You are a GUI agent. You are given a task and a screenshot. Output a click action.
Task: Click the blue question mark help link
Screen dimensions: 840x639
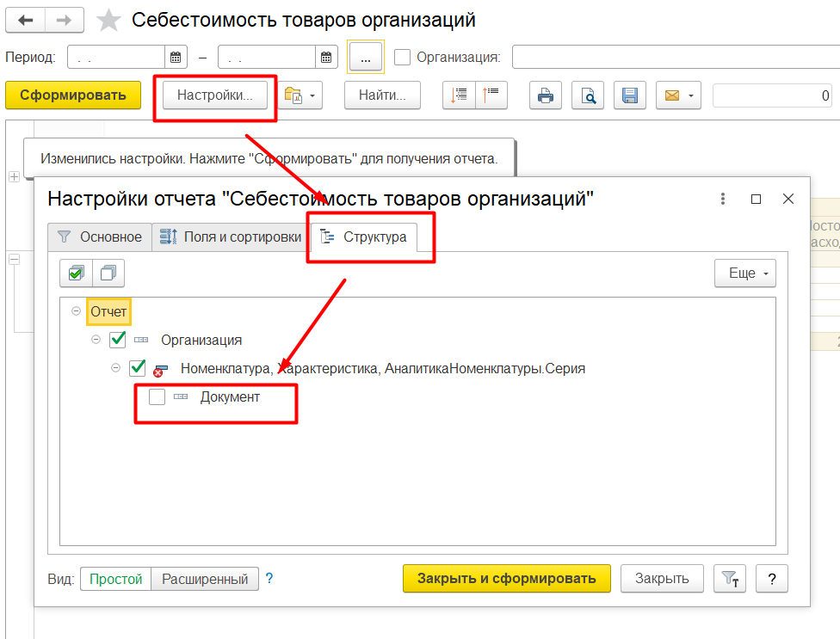pyautogui.click(x=269, y=578)
